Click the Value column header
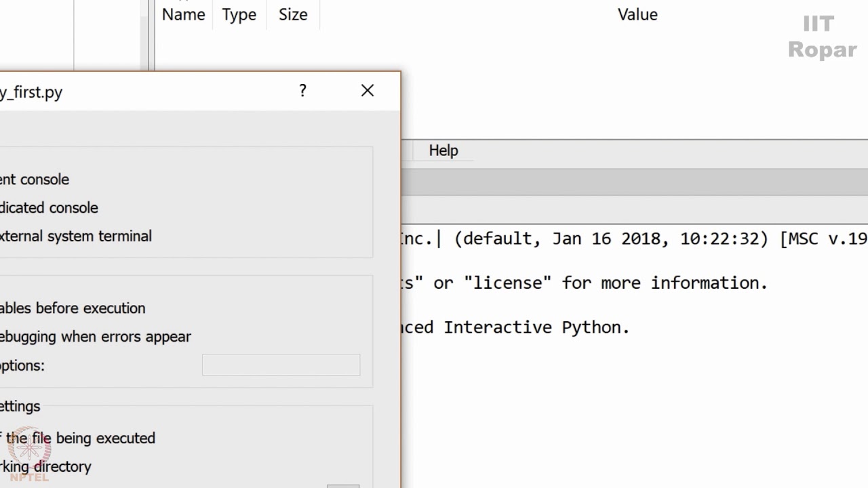Screen dimensions: 868x488 (637, 15)
